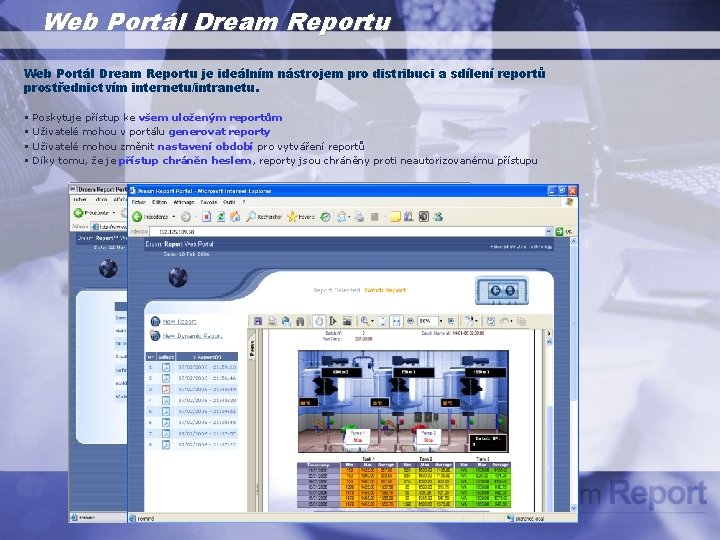Open the Edition menu
This screenshot has width=720, height=540.
159,202
